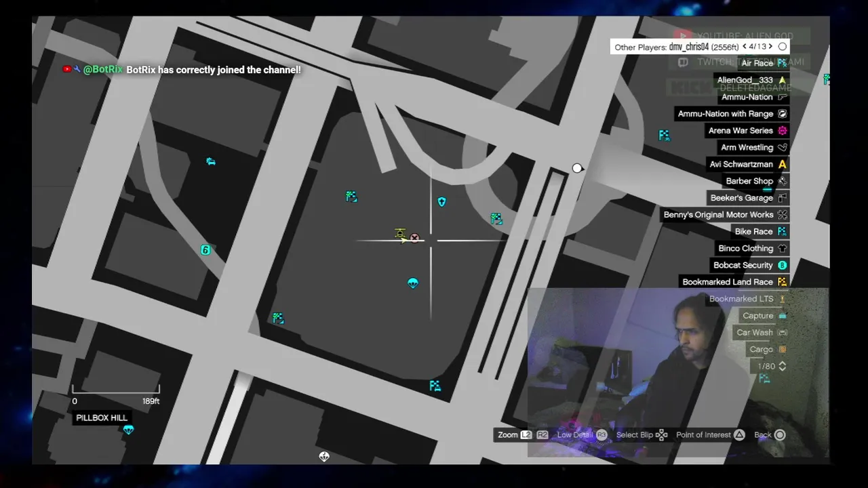The image size is (868, 488).
Task: Select race flag blip nearest the helicopter icon
Action: click(x=351, y=197)
